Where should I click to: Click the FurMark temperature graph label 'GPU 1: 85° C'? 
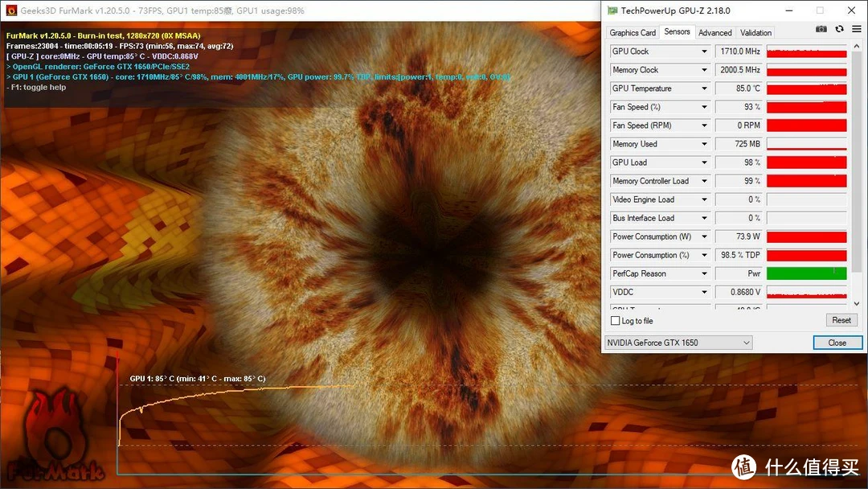pyautogui.click(x=198, y=379)
